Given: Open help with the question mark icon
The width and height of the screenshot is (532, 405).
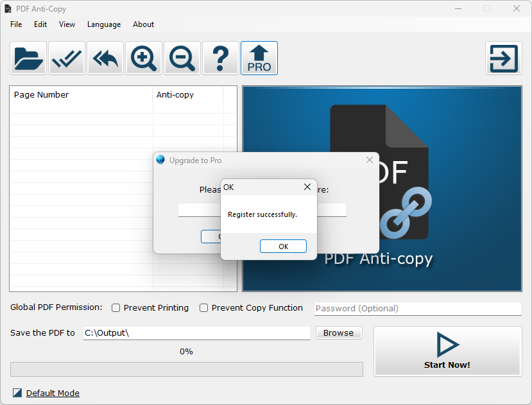Looking at the screenshot, I should 221,58.
